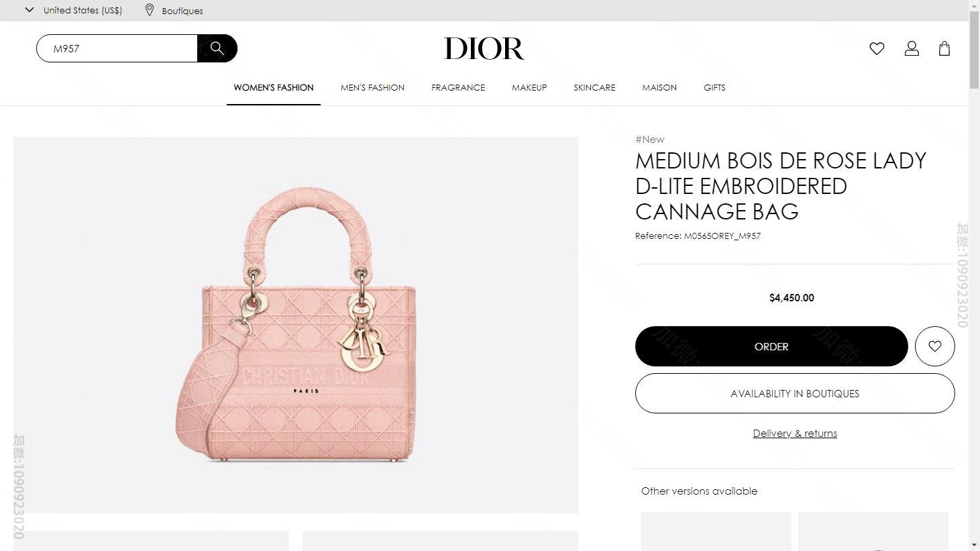Click the search magnifier button
980x551 pixels.
[217, 48]
